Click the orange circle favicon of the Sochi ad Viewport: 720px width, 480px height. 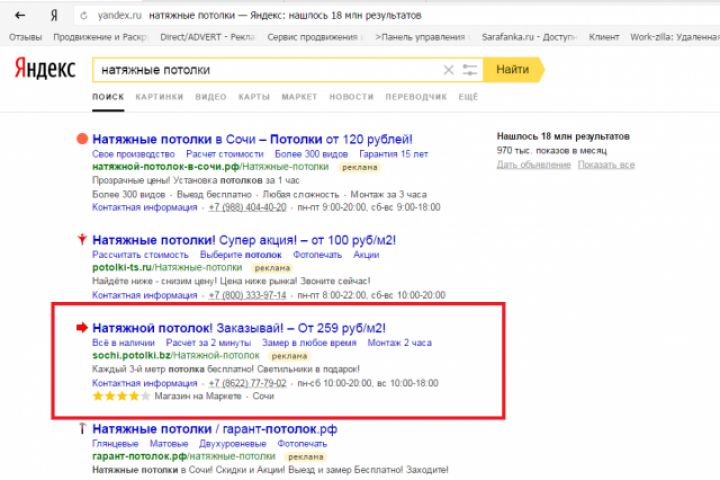pos(82,138)
